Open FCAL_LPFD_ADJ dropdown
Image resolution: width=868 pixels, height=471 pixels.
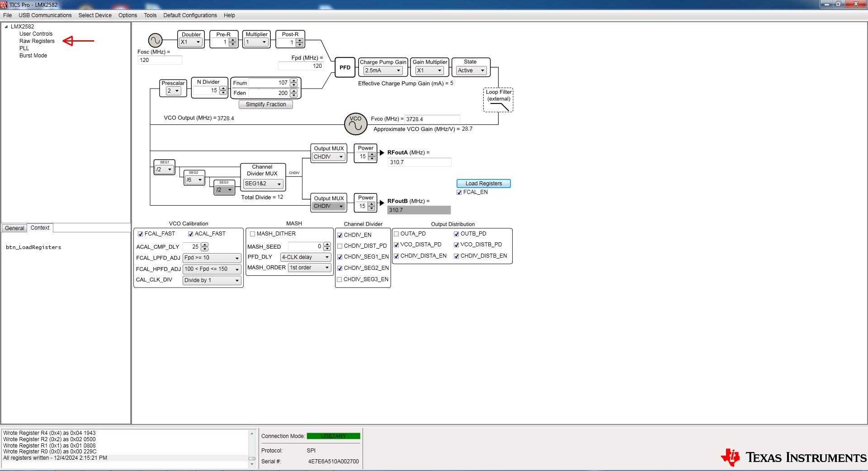(212, 258)
